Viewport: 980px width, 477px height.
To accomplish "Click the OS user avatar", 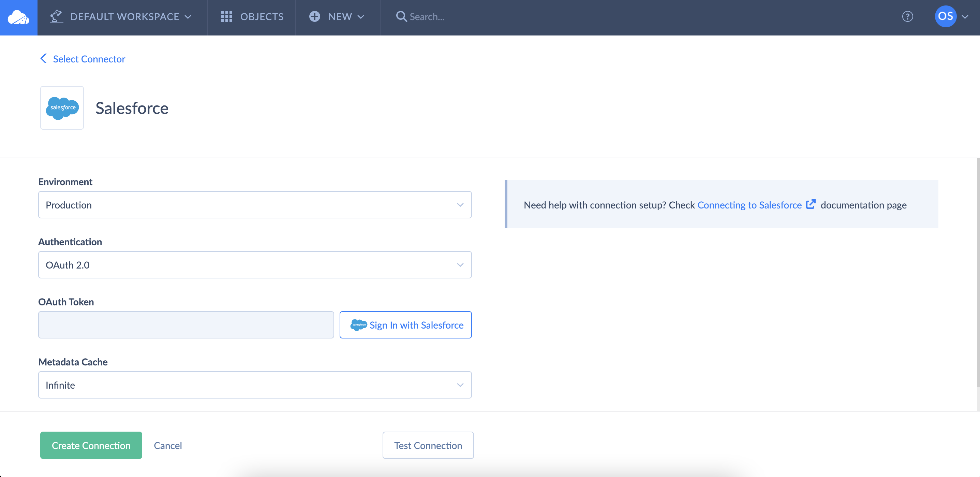I will (x=945, y=16).
